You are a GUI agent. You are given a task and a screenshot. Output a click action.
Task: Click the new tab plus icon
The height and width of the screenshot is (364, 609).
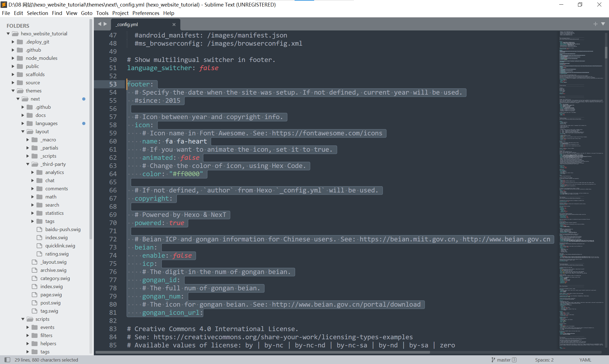tap(595, 24)
